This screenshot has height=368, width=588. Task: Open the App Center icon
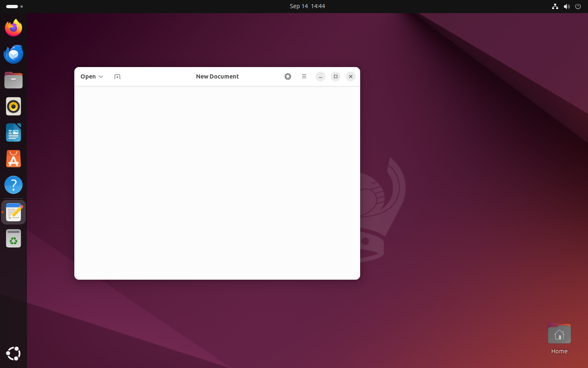click(13, 159)
